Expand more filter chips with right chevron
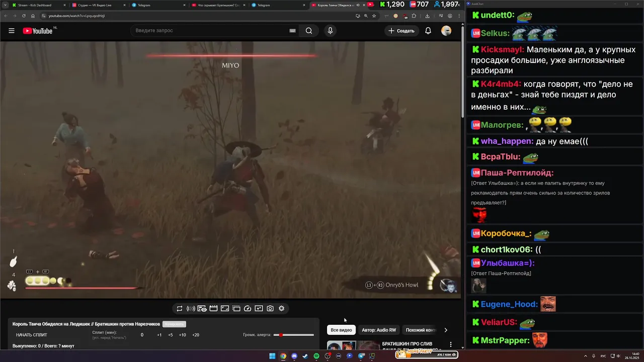Viewport: 644px width, 362px height. point(446,330)
